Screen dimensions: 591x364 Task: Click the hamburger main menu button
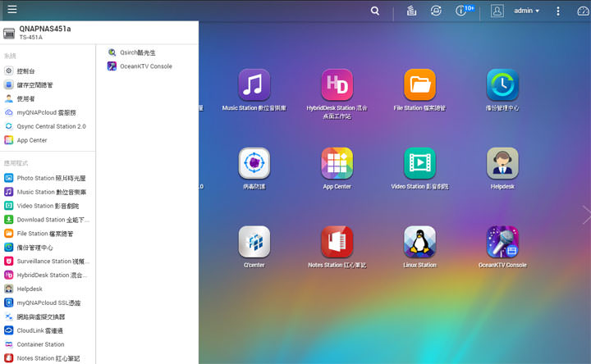(x=11, y=10)
